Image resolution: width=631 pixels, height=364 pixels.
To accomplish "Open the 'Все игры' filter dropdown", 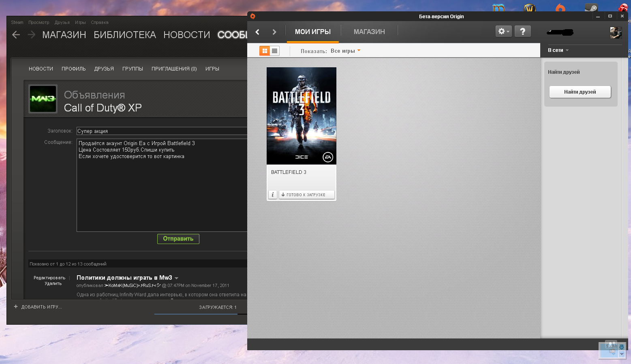I will 345,51.
